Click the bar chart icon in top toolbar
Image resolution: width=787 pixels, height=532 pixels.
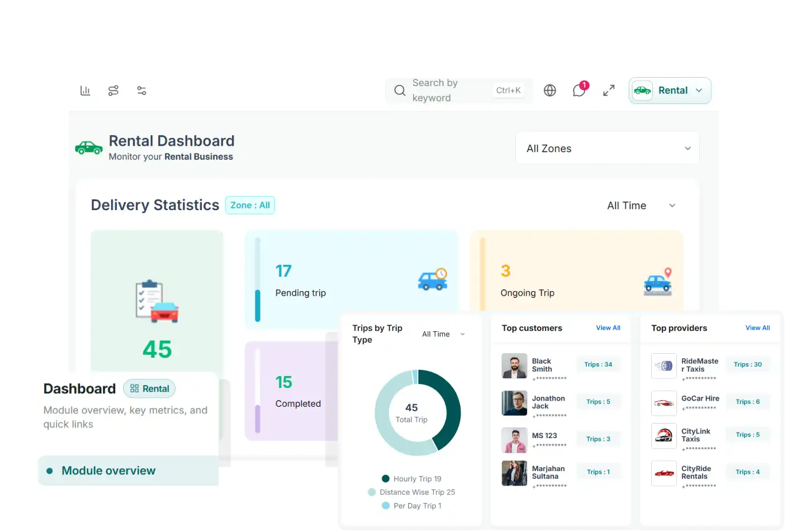click(85, 91)
